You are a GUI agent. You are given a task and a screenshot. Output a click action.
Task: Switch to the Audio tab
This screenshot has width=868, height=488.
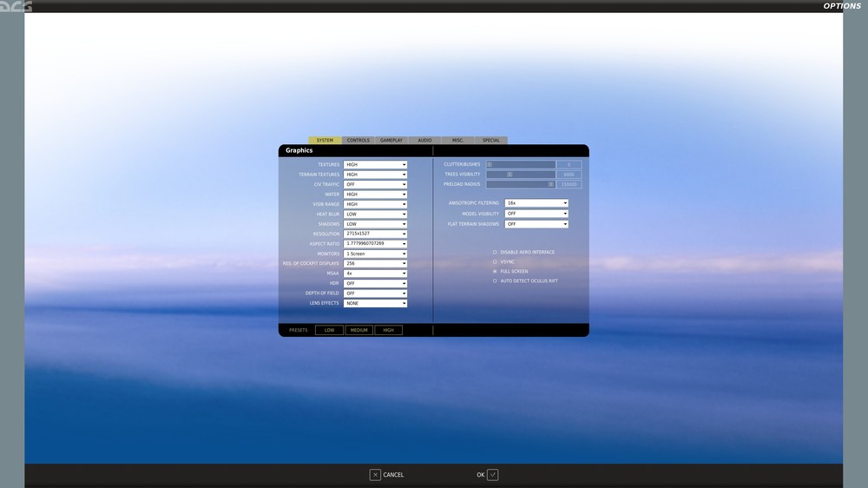tap(424, 140)
